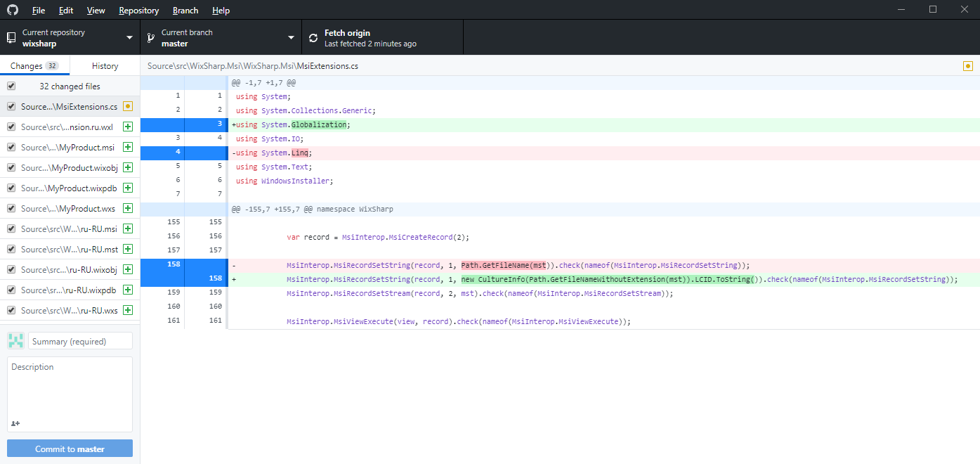Toggle the checkbox for 32 changed files
Image resolution: width=980 pixels, height=464 pixels.
(11, 86)
